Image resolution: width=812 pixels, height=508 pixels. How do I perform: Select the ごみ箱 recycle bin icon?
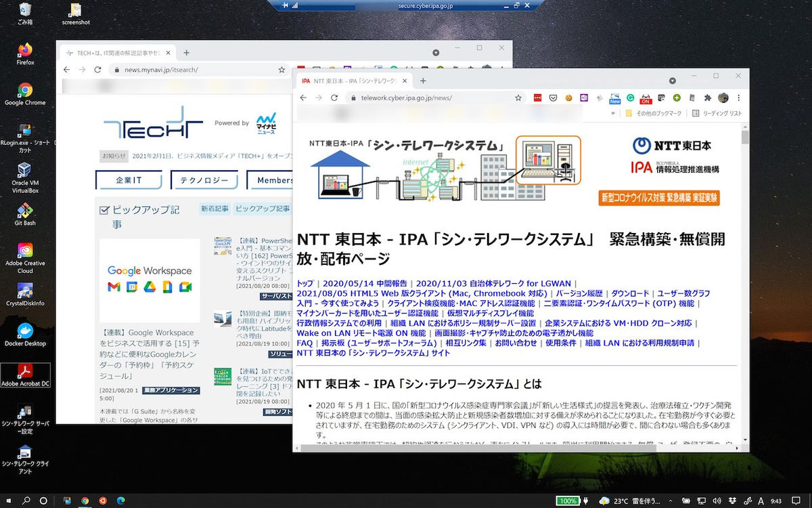pyautogui.click(x=25, y=14)
